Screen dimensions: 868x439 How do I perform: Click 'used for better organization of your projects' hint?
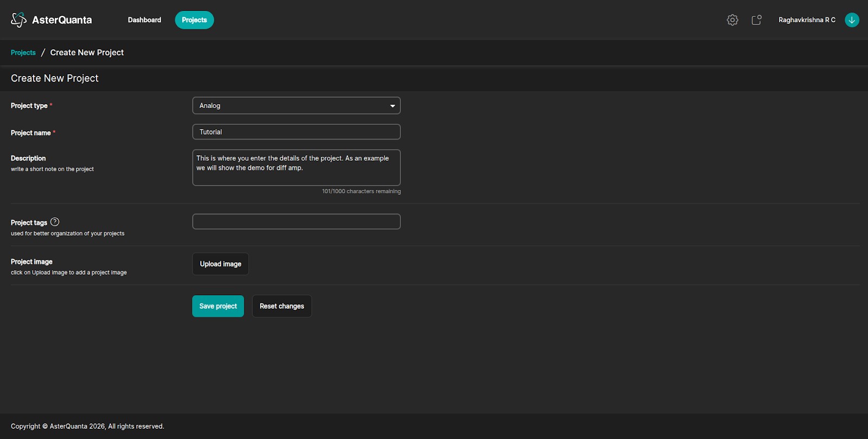click(68, 234)
